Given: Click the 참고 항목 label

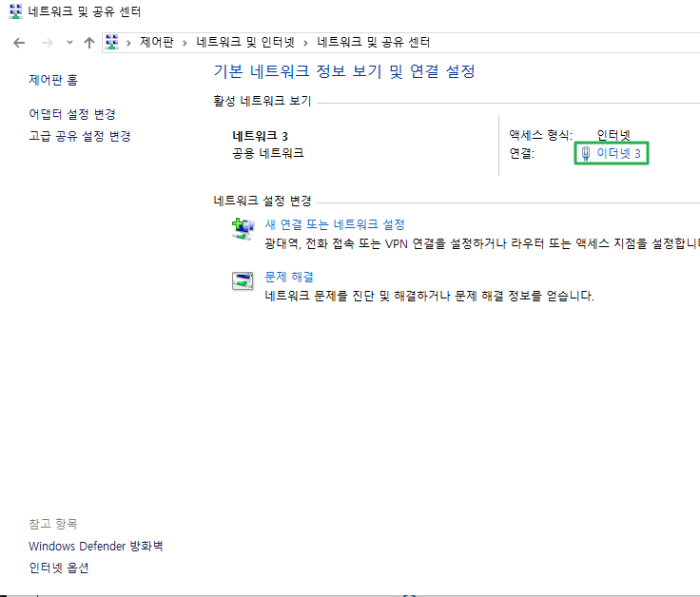Looking at the screenshot, I should [53, 524].
